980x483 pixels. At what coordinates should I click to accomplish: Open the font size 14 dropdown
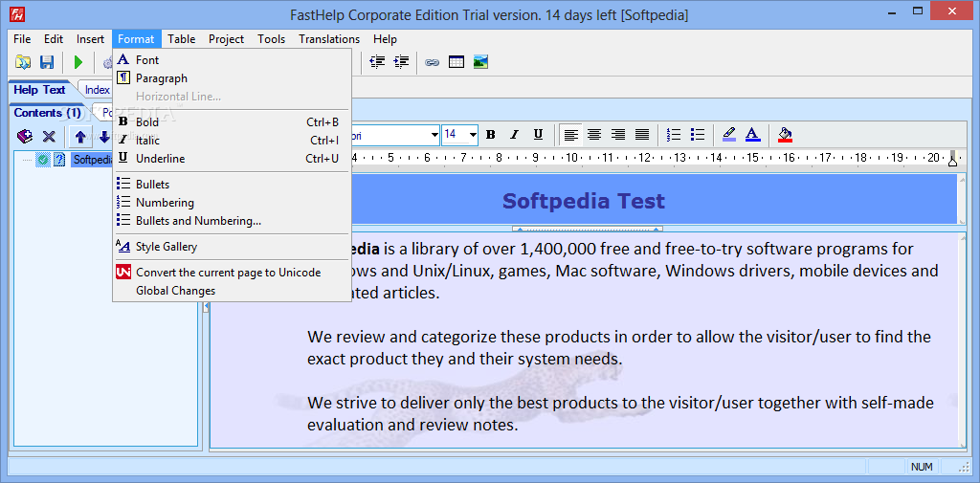tap(473, 134)
